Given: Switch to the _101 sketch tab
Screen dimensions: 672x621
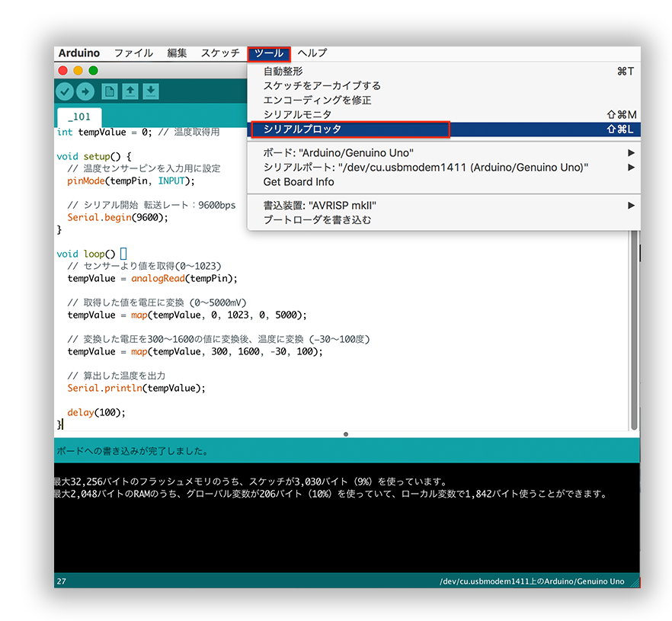Looking at the screenshot, I should point(79,117).
